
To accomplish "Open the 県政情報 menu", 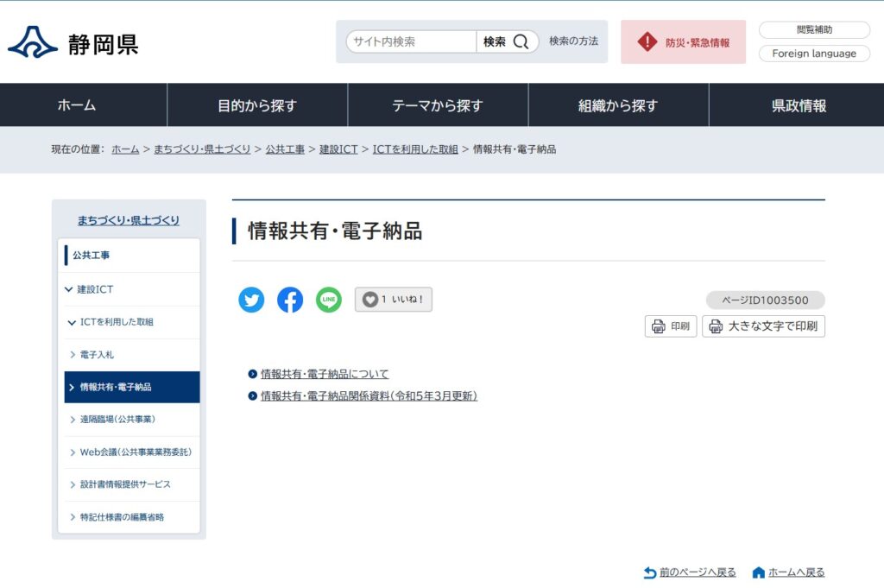I will coord(798,105).
